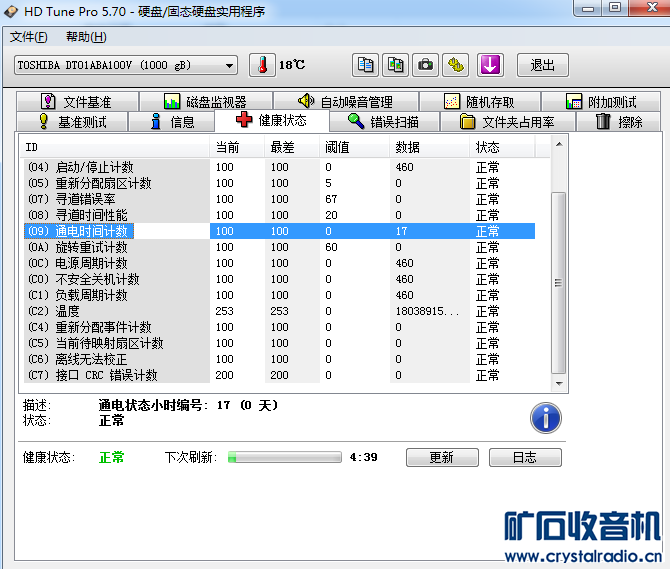670x569 pixels.
Task: Switch to the 基准测试 tab
Action: click(72, 122)
